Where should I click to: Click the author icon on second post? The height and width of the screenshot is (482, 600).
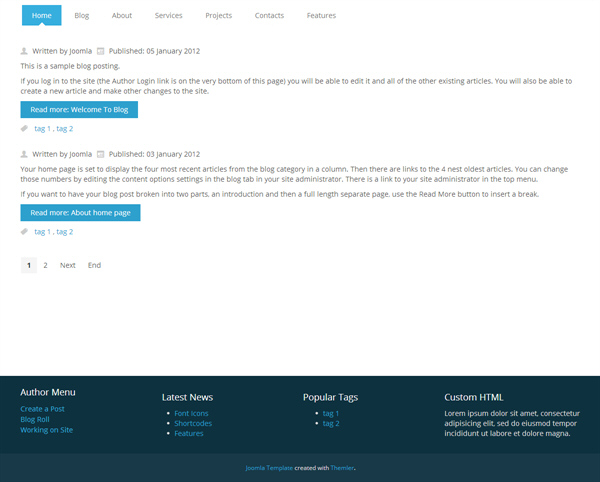(25, 154)
